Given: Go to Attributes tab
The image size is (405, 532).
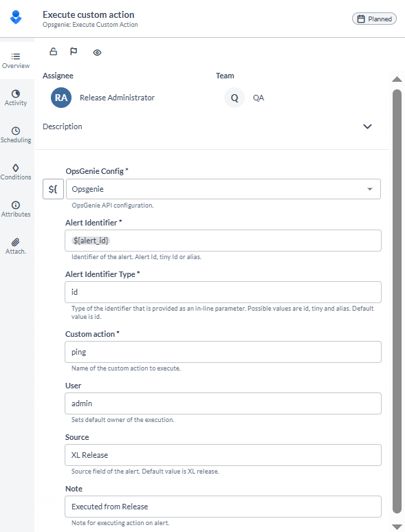Looking at the screenshot, I should point(16,210).
